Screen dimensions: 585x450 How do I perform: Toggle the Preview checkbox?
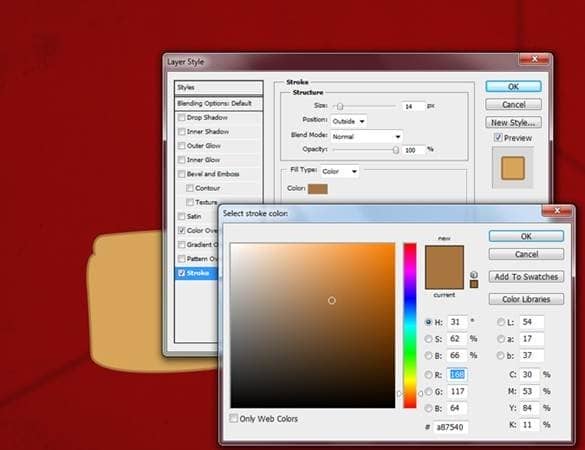pos(498,137)
